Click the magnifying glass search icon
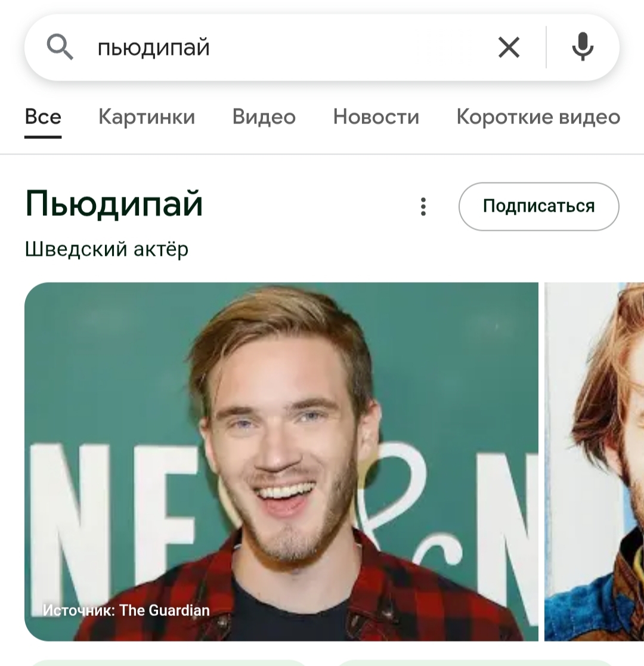The width and height of the screenshot is (644, 666). click(60, 47)
